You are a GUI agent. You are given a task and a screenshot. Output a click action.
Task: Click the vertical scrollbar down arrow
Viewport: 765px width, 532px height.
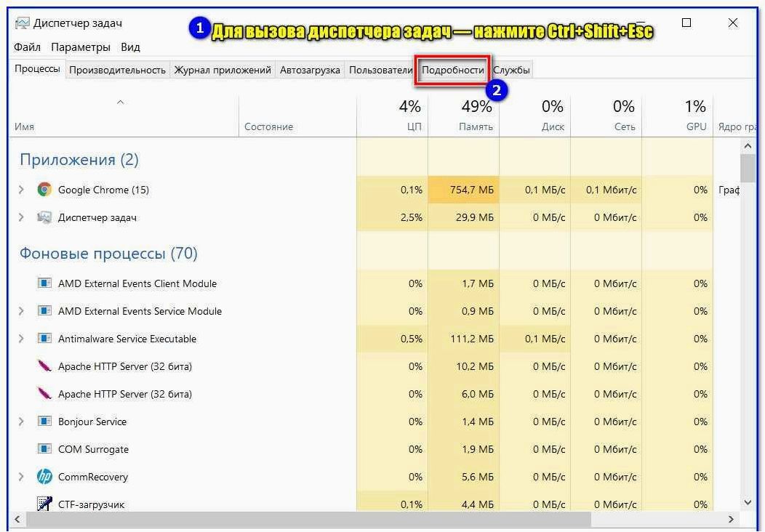click(748, 502)
